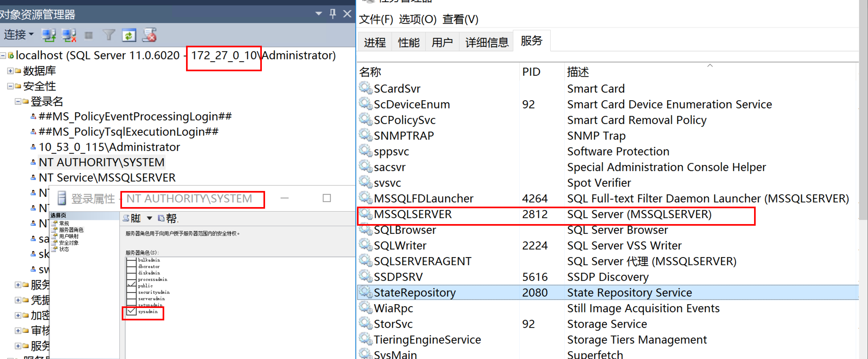The image size is (868, 359).
Task: Open the Object Explorer panel options arrow
Action: pyautogui.click(x=318, y=14)
